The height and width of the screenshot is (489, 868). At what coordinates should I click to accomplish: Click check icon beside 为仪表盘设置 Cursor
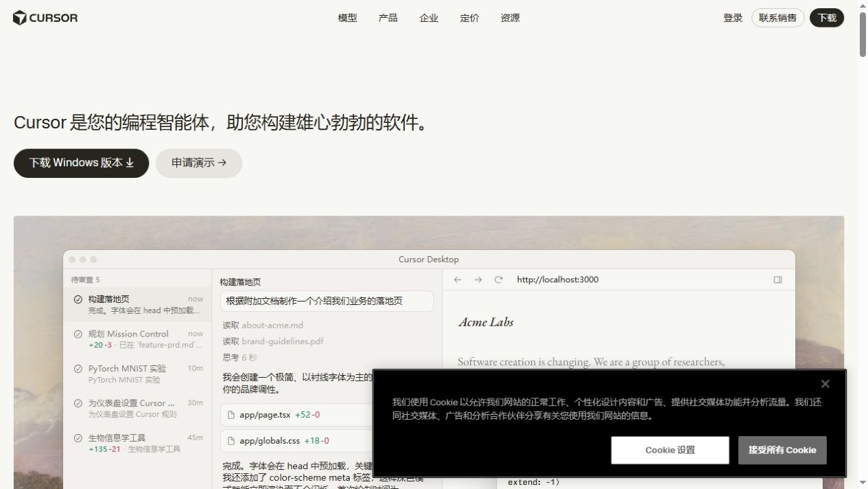pos(78,403)
